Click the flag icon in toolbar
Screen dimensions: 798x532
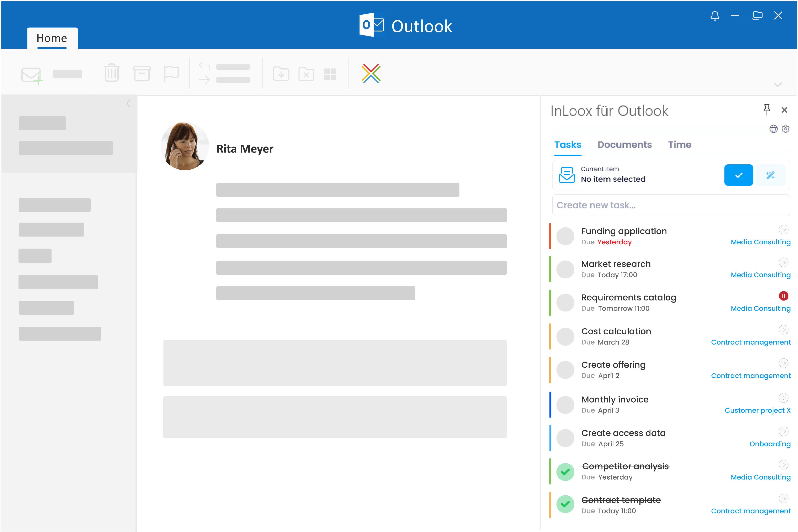click(171, 73)
